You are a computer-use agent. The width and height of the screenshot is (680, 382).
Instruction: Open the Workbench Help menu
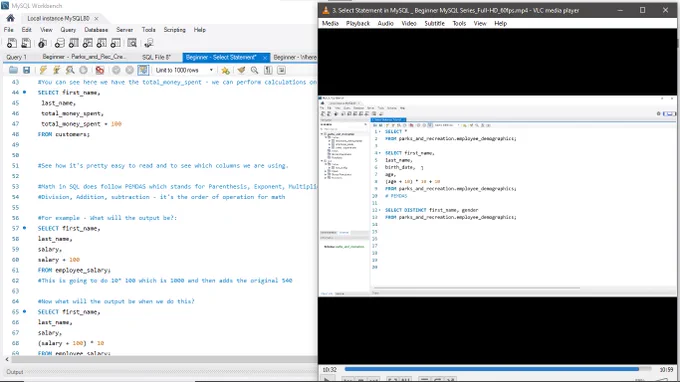[199, 29]
